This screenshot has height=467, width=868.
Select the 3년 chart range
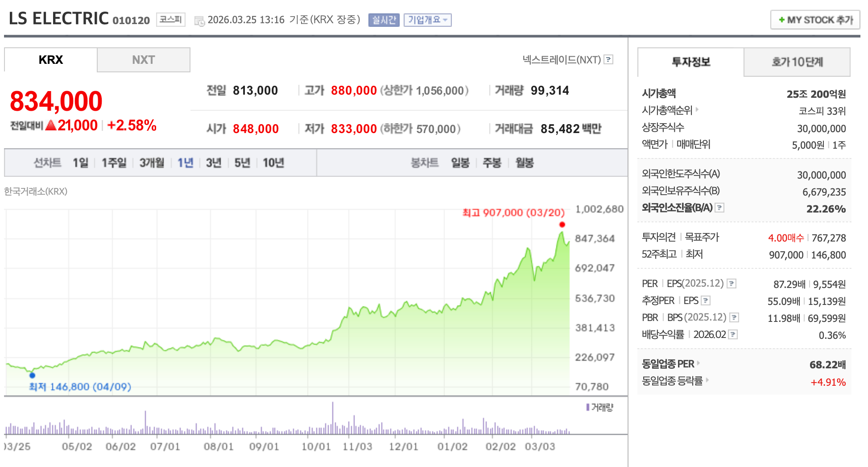pos(214,163)
